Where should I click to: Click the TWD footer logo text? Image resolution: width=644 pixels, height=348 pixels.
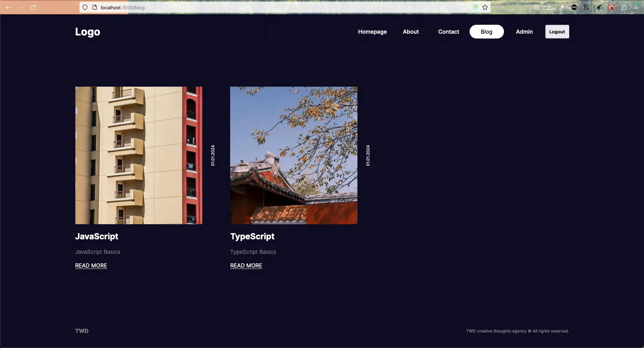tap(82, 331)
